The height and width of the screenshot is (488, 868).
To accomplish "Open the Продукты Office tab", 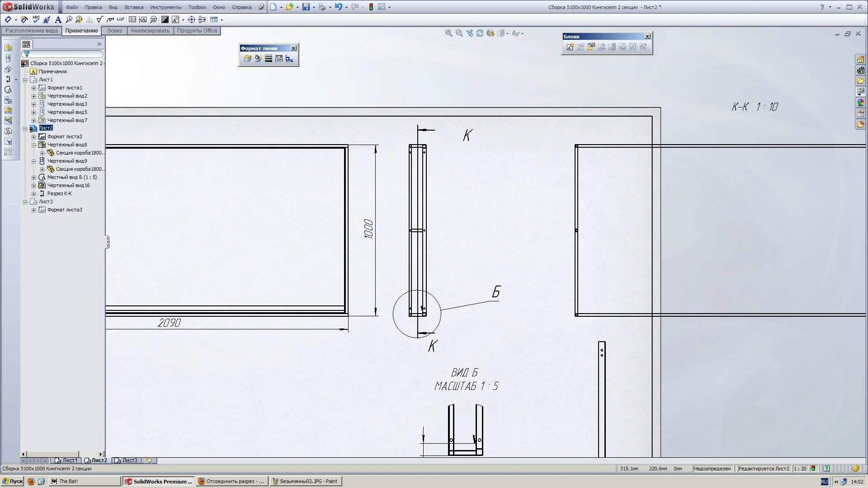I will pyautogui.click(x=197, y=31).
